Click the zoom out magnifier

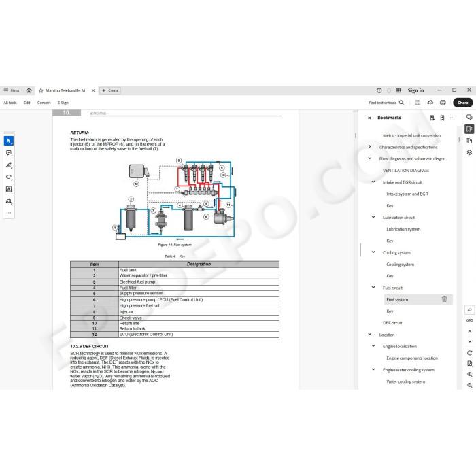coord(469,386)
